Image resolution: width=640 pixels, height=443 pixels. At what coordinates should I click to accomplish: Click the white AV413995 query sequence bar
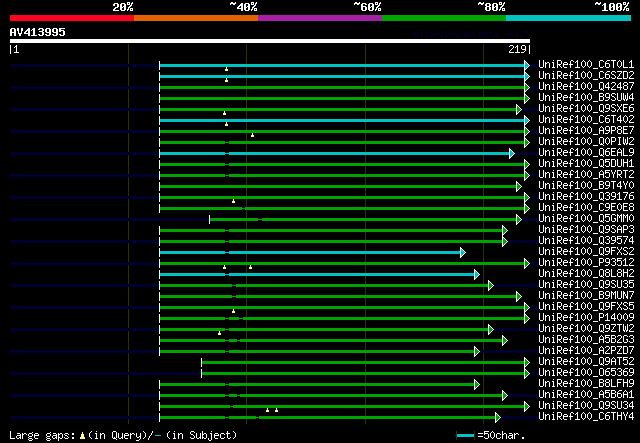(270, 41)
